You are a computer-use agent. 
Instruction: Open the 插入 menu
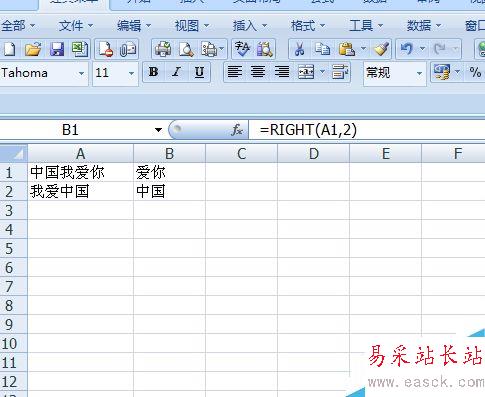tap(250, 26)
